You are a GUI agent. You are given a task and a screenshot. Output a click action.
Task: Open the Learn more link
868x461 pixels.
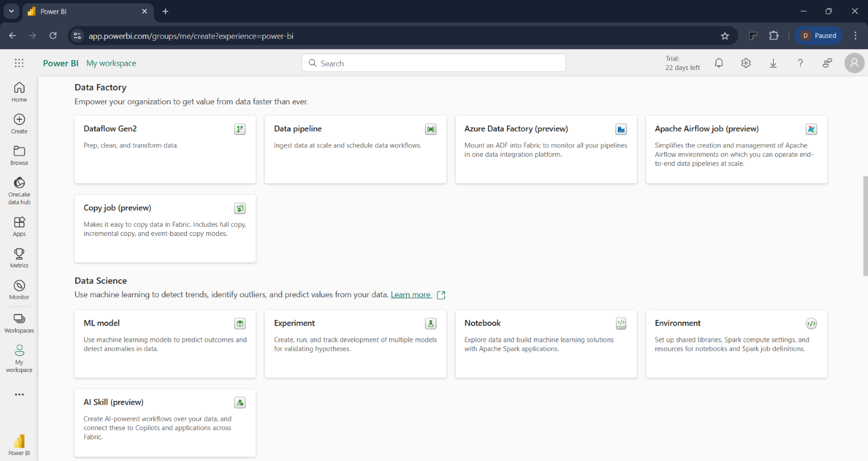point(411,294)
